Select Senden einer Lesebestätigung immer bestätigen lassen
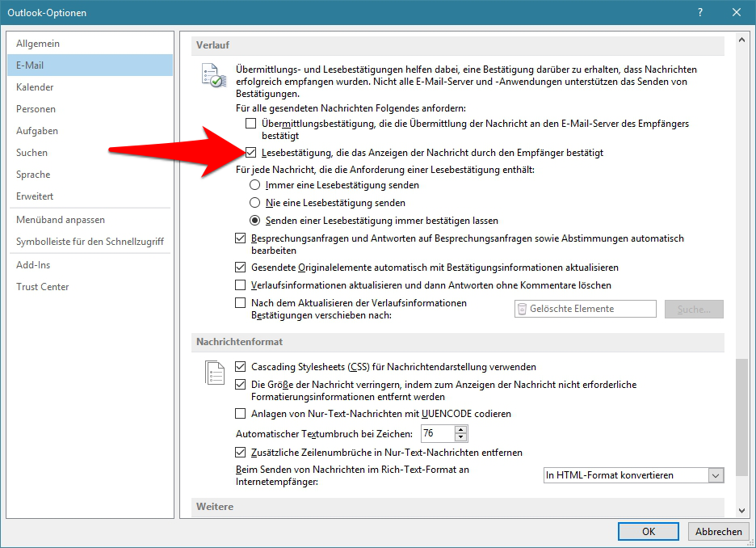 click(x=254, y=221)
